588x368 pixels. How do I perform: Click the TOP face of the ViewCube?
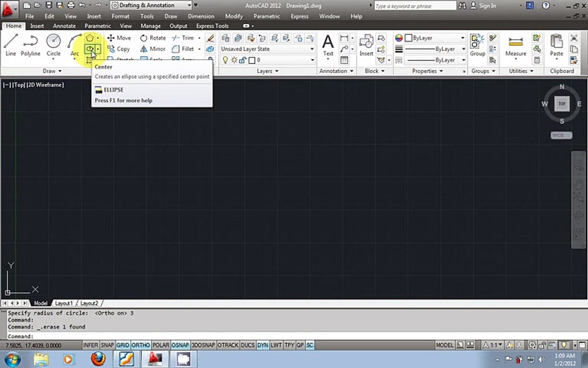coord(562,104)
